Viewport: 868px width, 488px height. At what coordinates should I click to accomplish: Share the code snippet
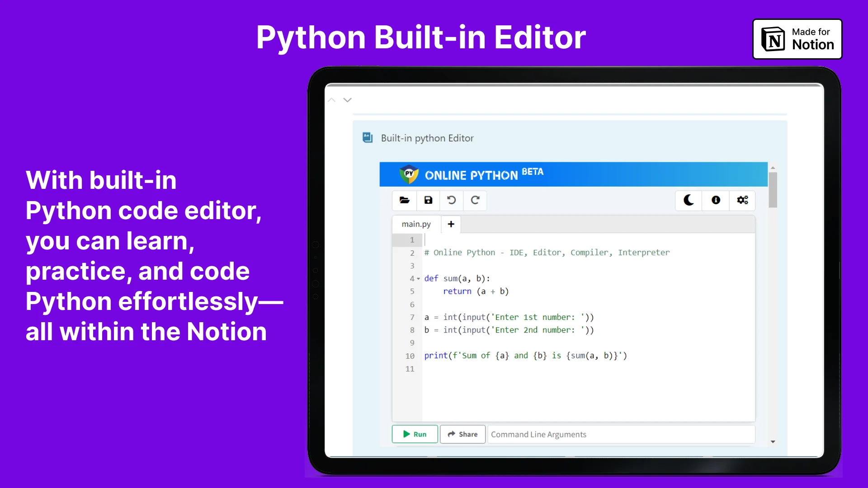point(462,434)
